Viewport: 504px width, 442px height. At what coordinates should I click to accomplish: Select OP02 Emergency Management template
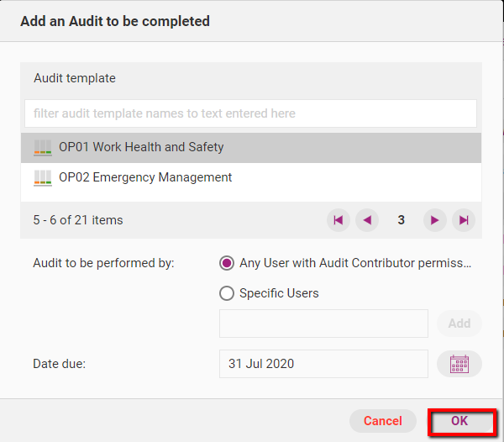145,177
